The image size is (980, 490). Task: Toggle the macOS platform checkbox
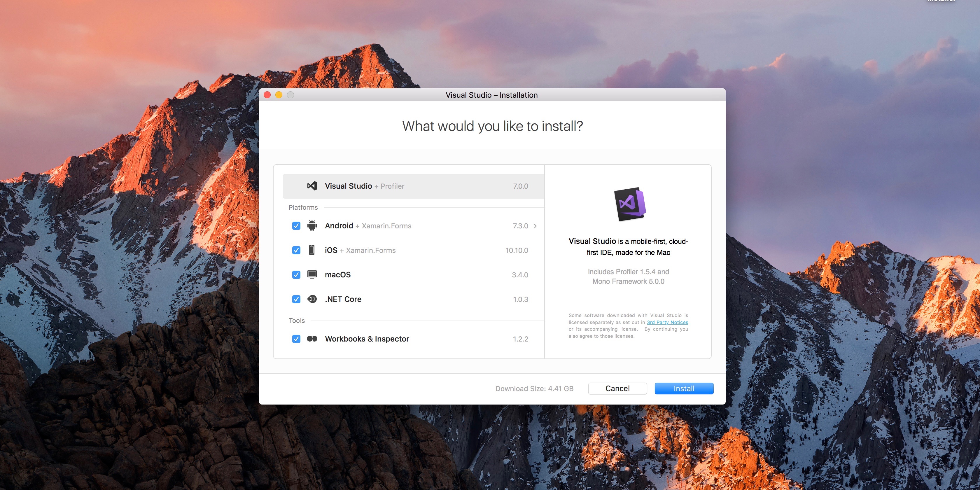[x=296, y=274]
